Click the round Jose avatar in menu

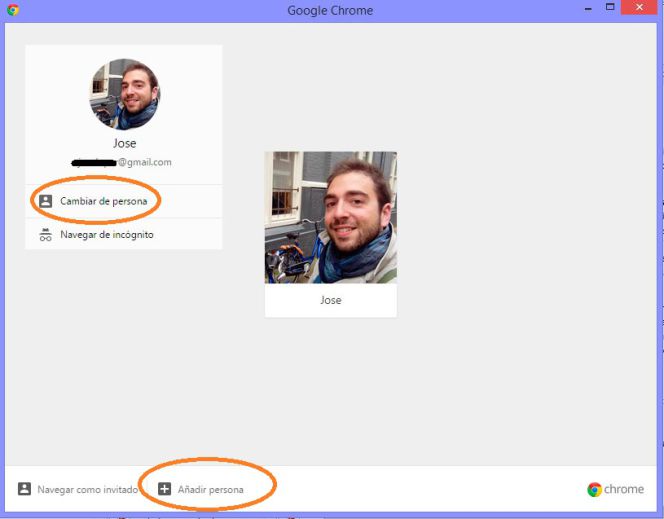click(125, 94)
